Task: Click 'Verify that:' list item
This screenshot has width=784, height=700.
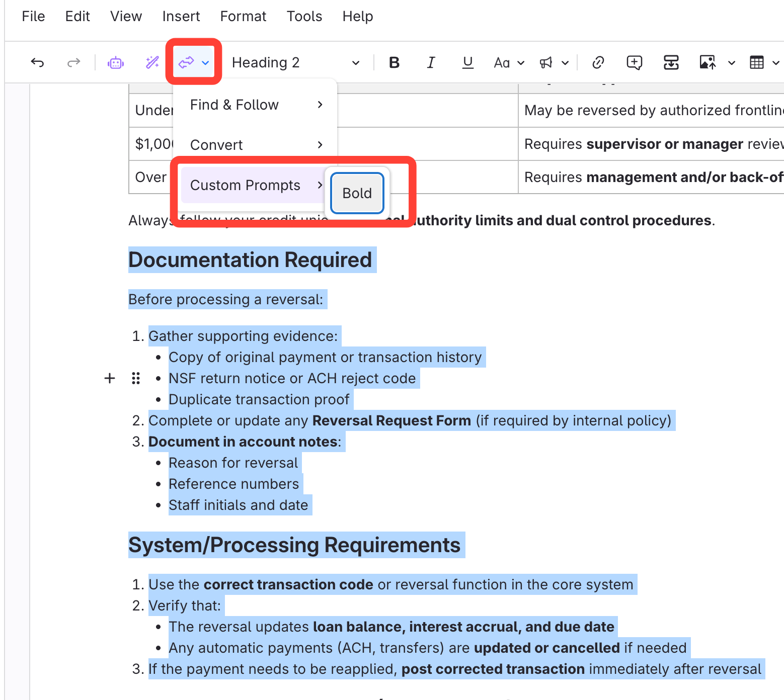Action: pos(185,605)
